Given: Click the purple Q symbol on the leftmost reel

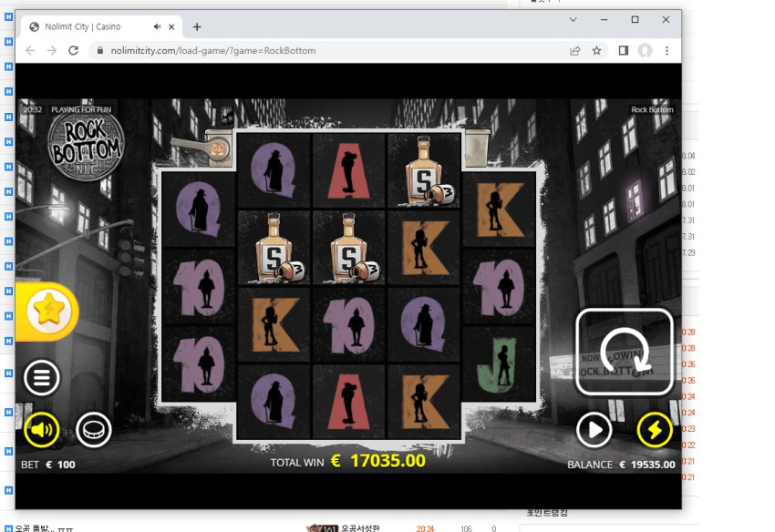Looking at the screenshot, I should [198, 210].
